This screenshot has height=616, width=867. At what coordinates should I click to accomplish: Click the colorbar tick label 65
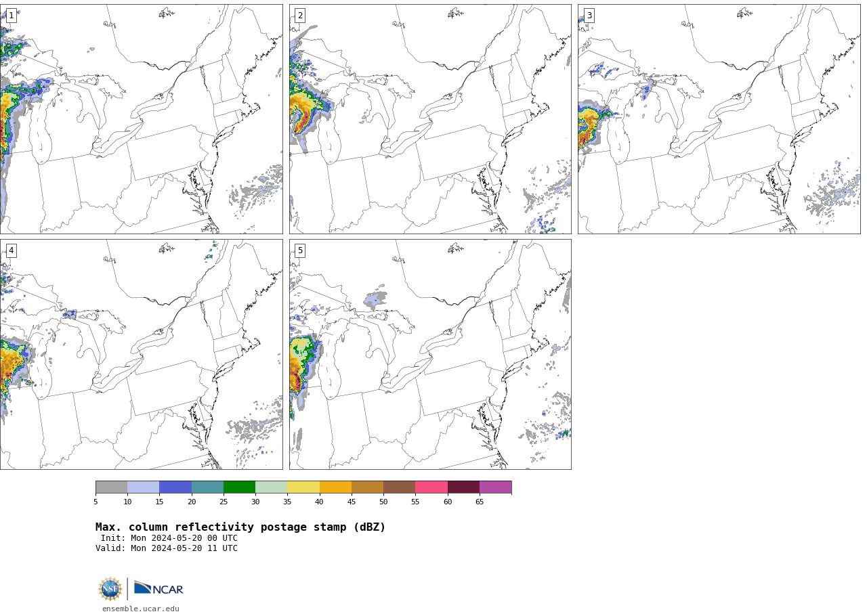480,502
